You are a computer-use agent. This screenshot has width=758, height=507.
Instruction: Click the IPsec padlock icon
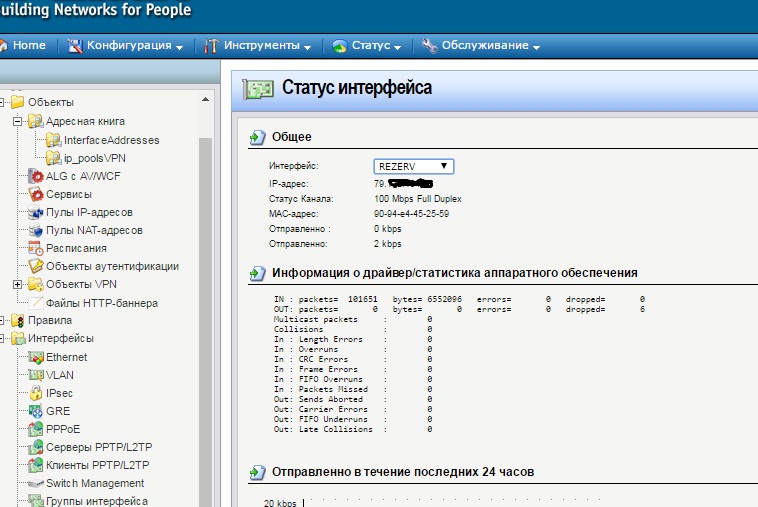click(x=37, y=393)
